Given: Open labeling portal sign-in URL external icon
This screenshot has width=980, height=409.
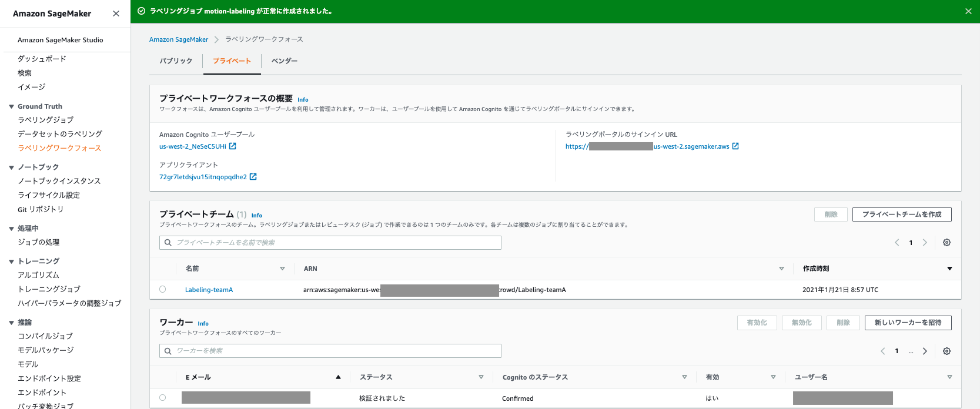Looking at the screenshot, I should [x=735, y=146].
